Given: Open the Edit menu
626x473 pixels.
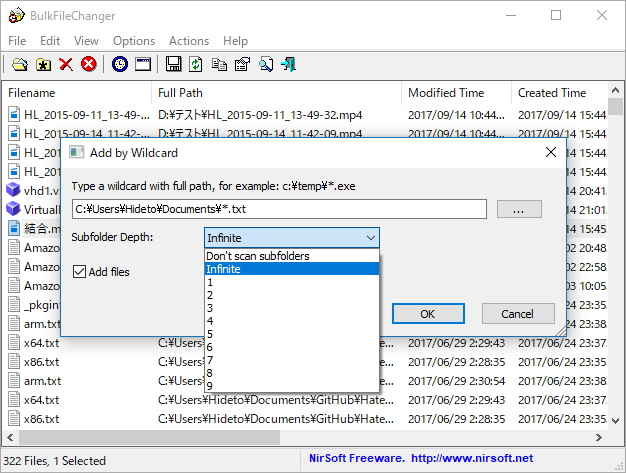Looking at the screenshot, I should (x=50, y=41).
